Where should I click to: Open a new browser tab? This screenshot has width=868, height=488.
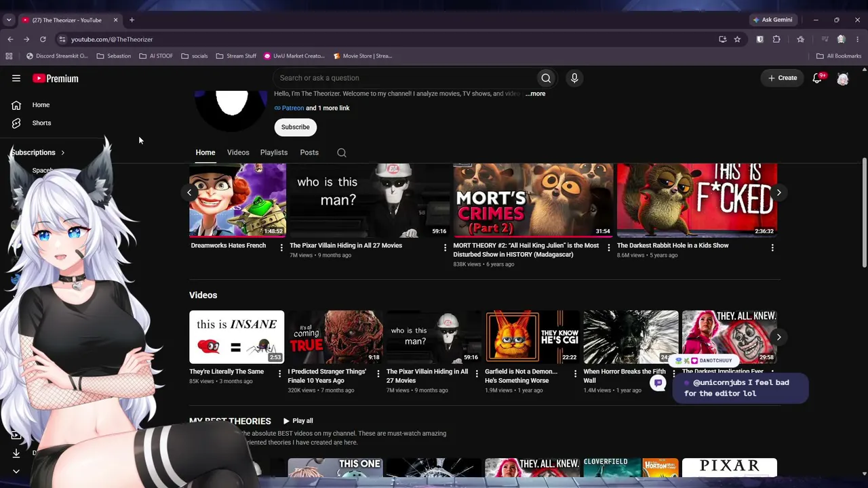click(x=132, y=20)
